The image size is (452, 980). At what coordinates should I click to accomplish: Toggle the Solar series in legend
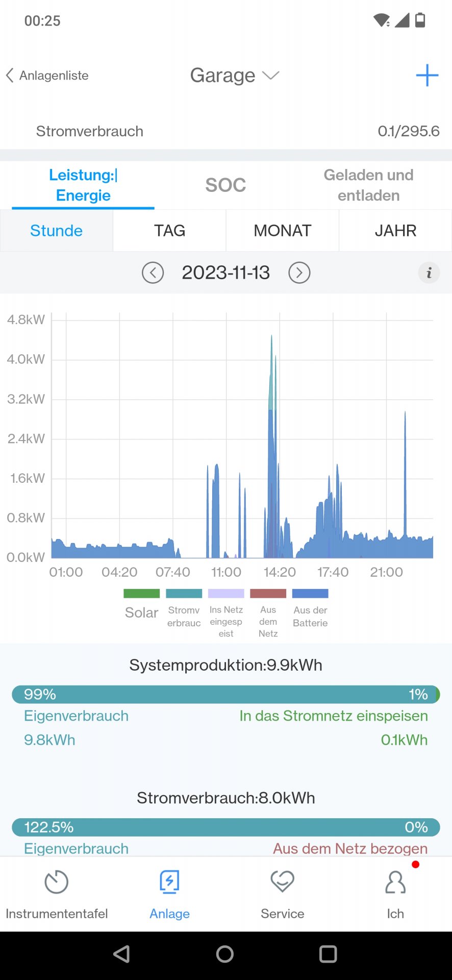click(141, 594)
